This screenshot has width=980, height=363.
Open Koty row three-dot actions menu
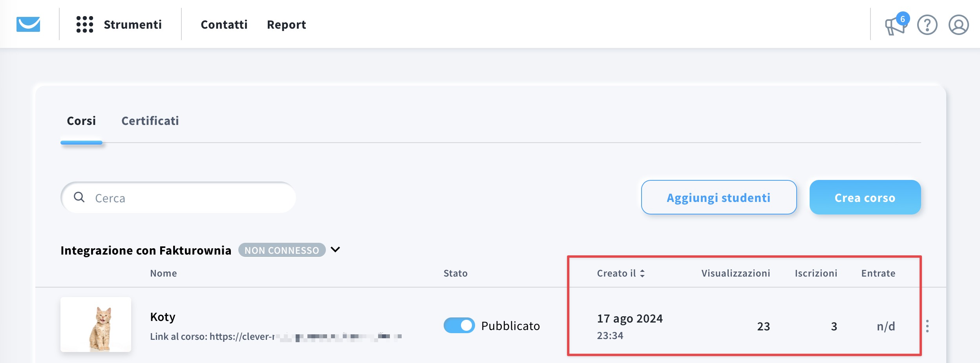tap(927, 326)
